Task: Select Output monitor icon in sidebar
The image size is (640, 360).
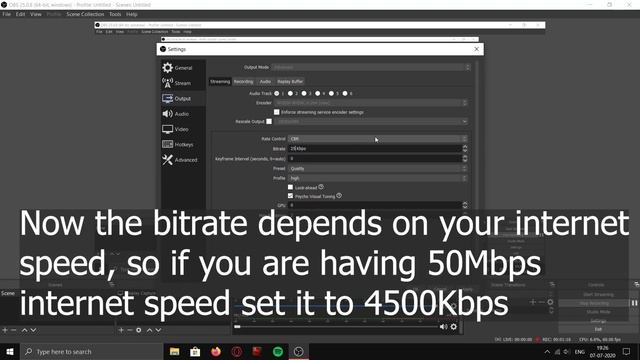Action: (x=167, y=98)
